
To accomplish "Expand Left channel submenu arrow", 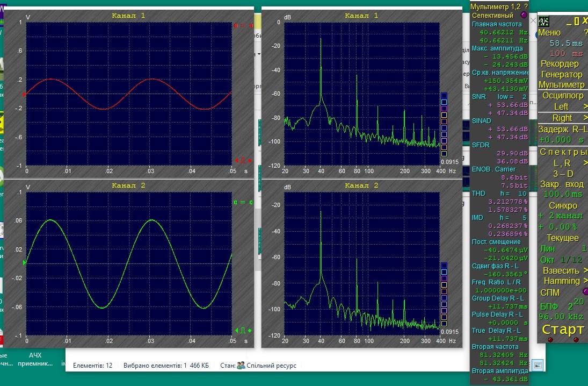I will (x=585, y=106).
